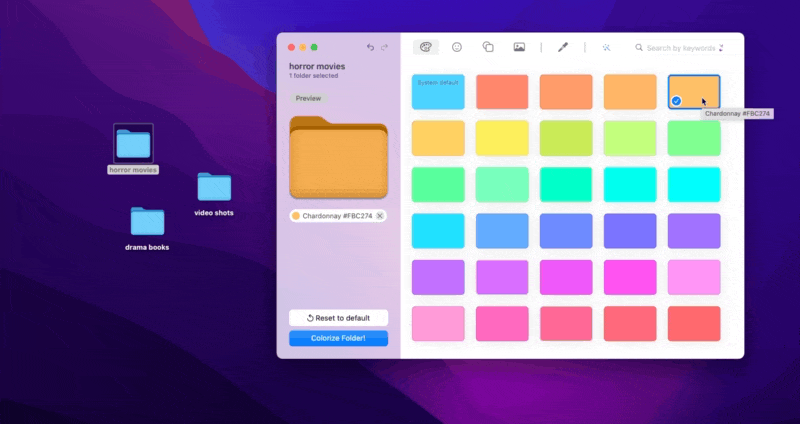Screen dimensions: 800x424
Task: Click the green zoom window button
Action: click(x=314, y=47)
